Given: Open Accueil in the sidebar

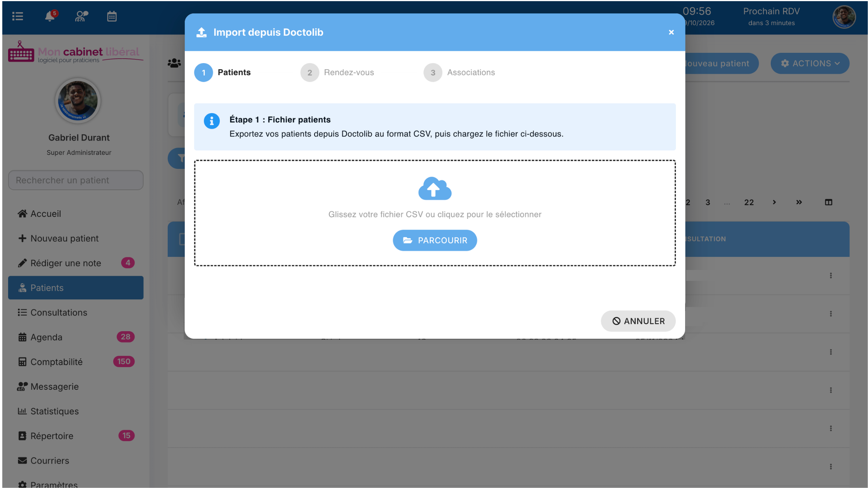Looking at the screenshot, I should [76, 213].
